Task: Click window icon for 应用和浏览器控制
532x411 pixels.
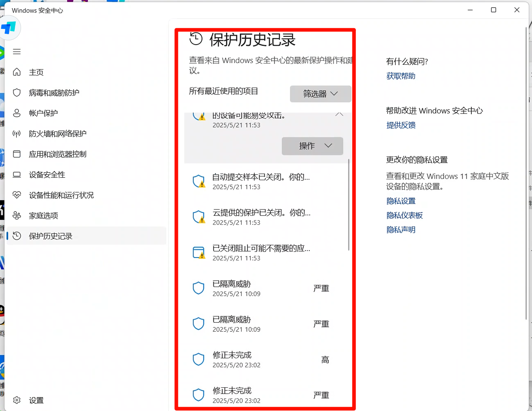Action: [17, 154]
